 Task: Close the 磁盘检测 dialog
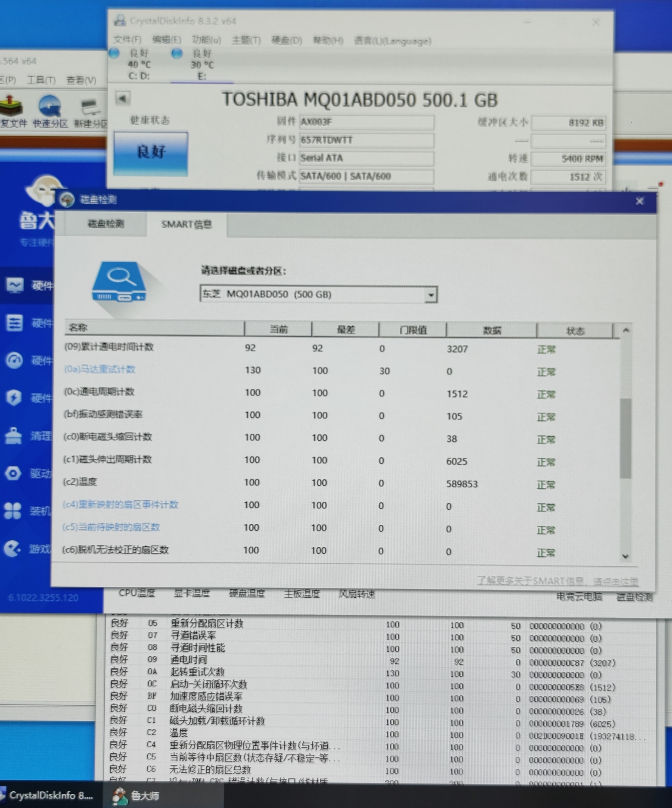(640, 201)
